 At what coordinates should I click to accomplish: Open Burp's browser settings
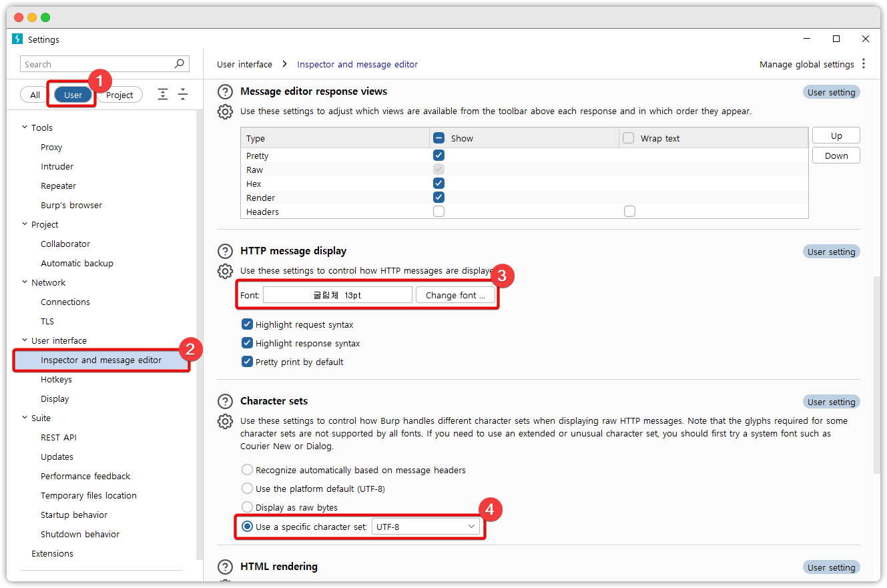(x=71, y=205)
